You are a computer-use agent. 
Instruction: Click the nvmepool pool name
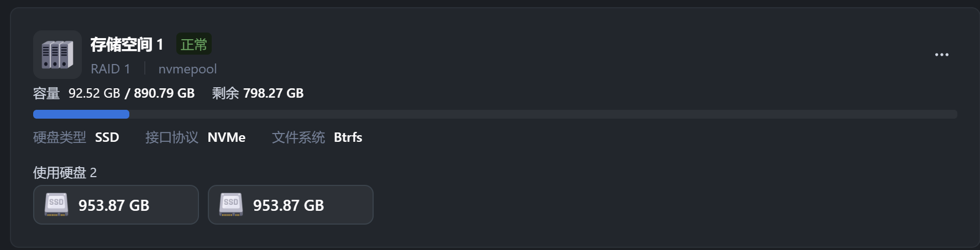187,69
